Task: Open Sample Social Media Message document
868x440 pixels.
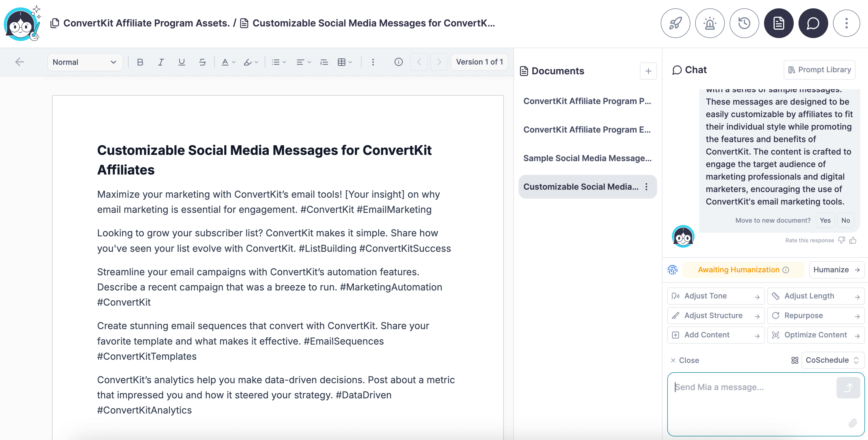Action: (x=587, y=158)
